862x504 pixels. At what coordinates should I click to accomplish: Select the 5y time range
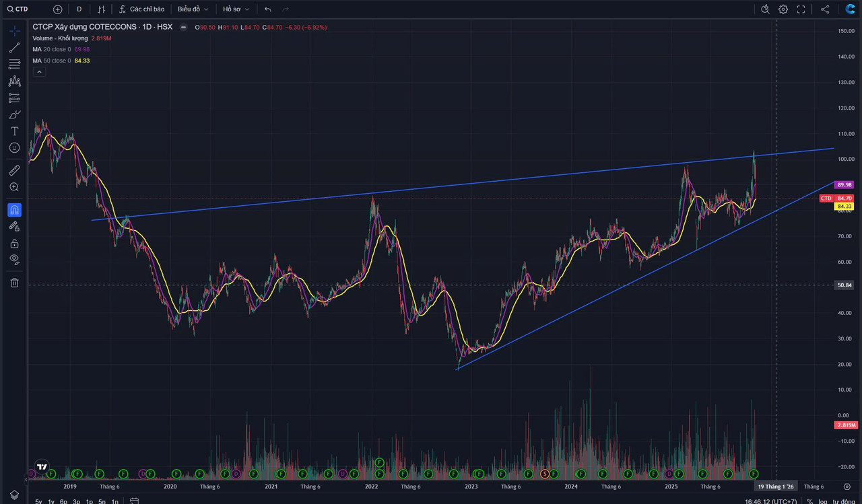38,501
